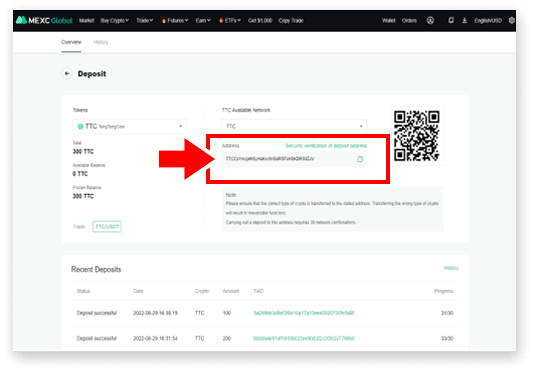This screenshot has height=372, width=533.
Task: Open Security verification of deposit address
Action: click(326, 146)
